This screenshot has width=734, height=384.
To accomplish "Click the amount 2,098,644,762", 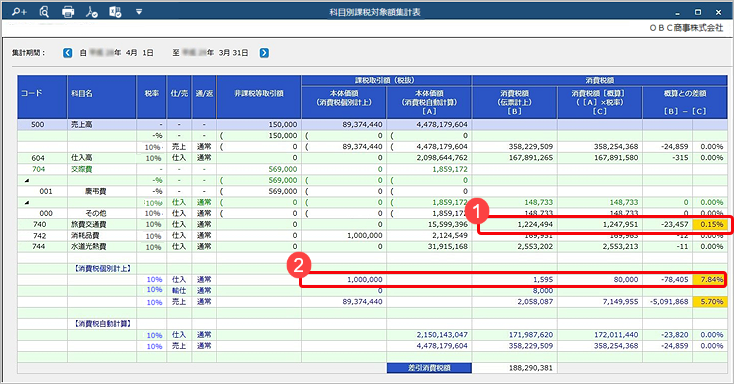I will (x=442, y=158).
